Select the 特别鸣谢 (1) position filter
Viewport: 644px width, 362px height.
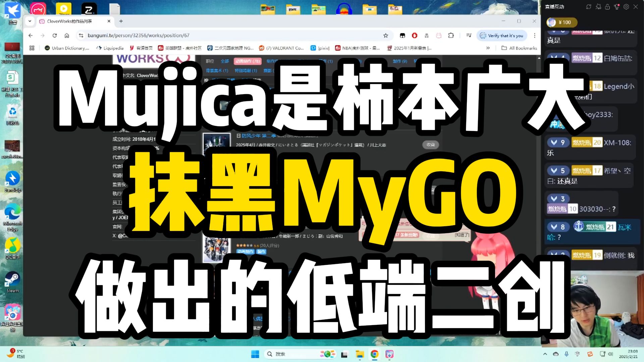click(246, 70)
